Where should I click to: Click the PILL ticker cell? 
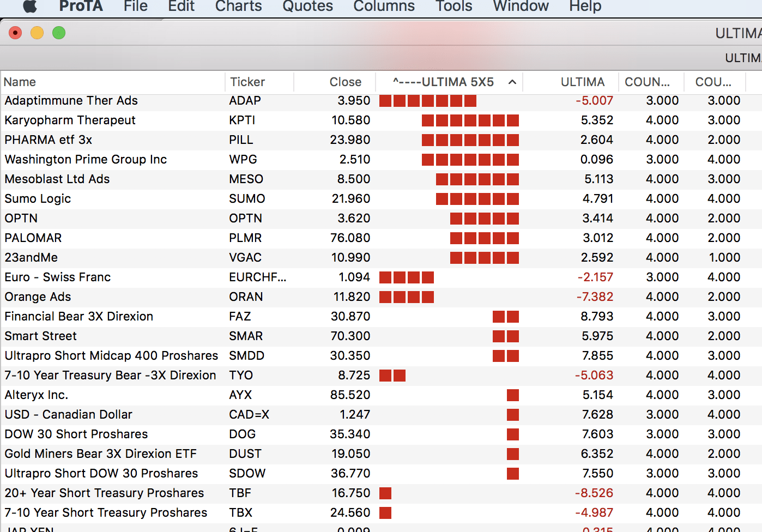[241, 140]
